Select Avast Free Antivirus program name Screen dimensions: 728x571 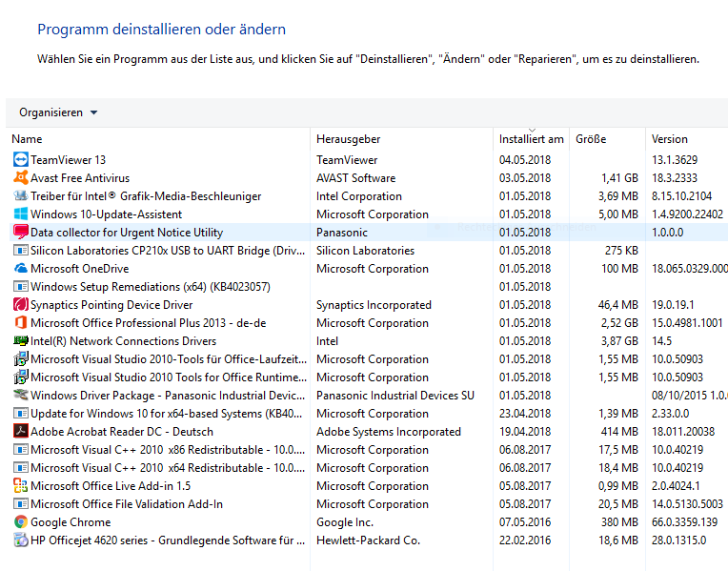coord(80,178)
